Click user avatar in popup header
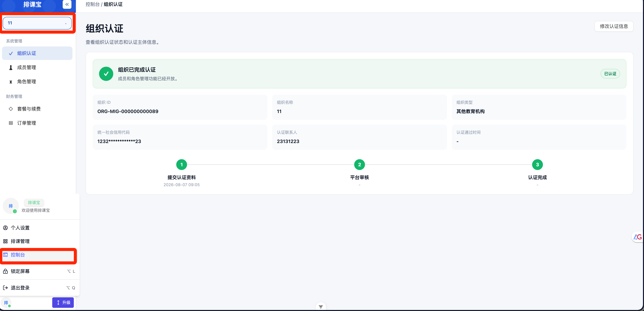 coord(11,206)
